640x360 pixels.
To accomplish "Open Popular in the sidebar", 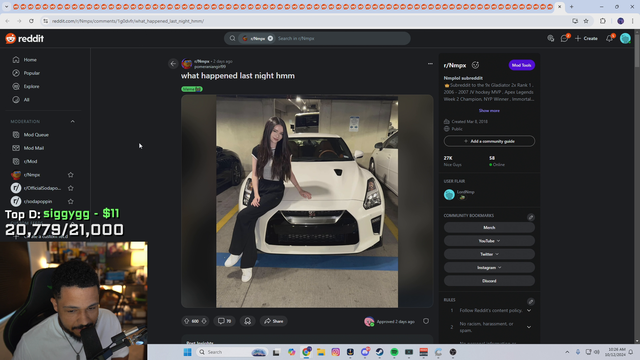I will 31,73.
